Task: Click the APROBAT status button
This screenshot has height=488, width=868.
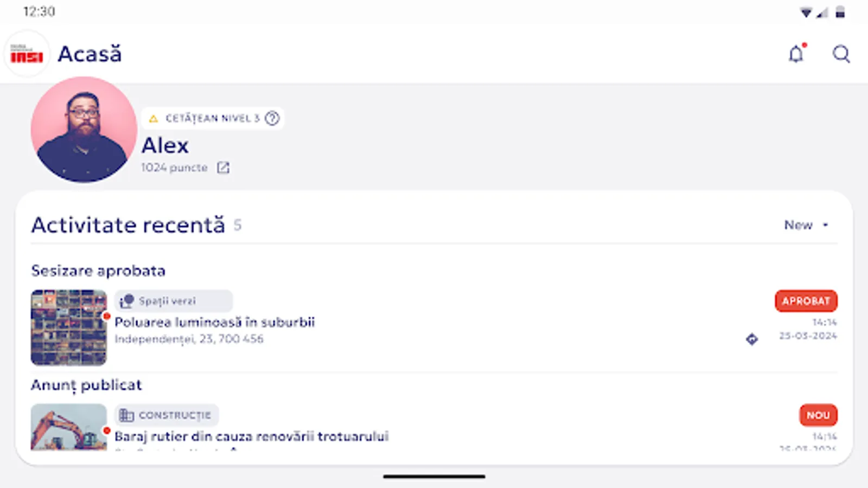Action: pos(806,301)
